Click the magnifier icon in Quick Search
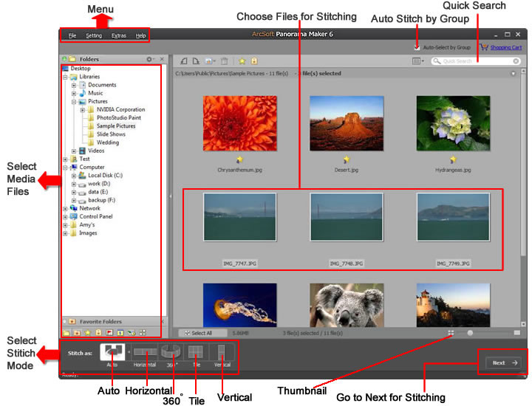Screen dimensions: 532x406 (x=437, y=61)
